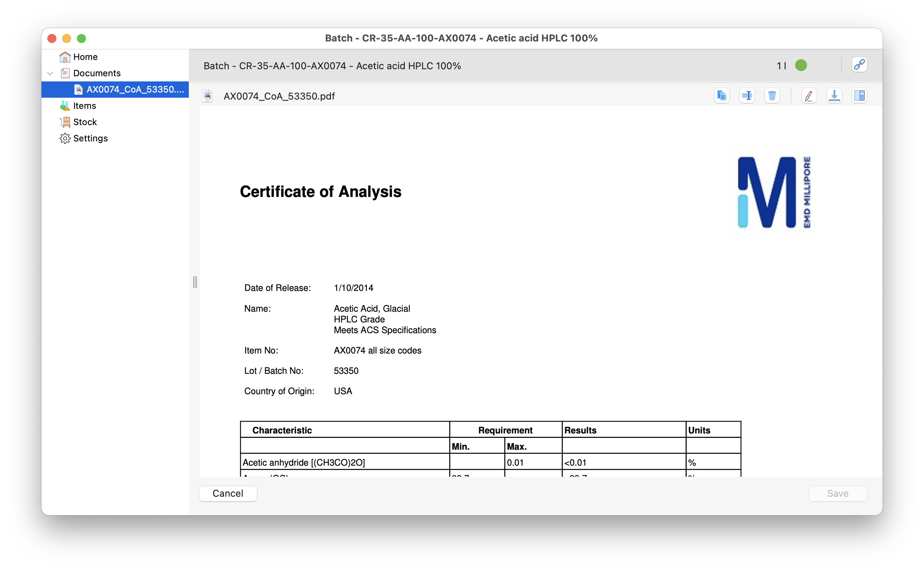The width and height of the screenshot is (924, 570).
Task: Click the 'HPLC Grade' text
Action: tap(359, 319)
